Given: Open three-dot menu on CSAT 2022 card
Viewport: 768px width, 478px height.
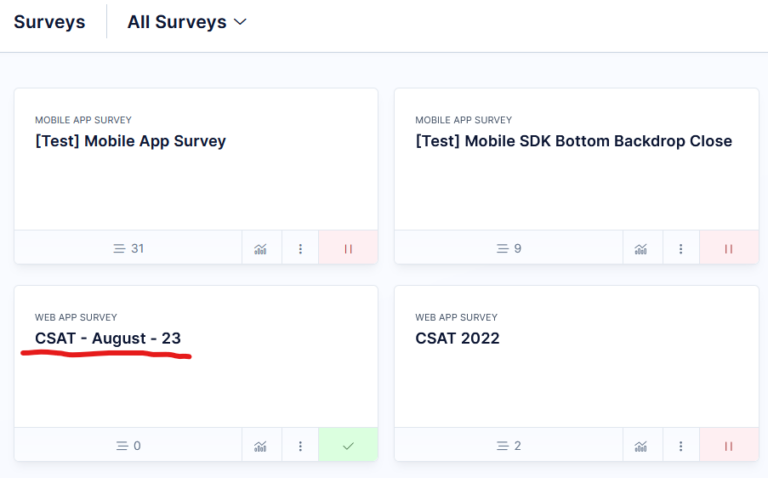Looking at the screenshot, I should [681, 445].
